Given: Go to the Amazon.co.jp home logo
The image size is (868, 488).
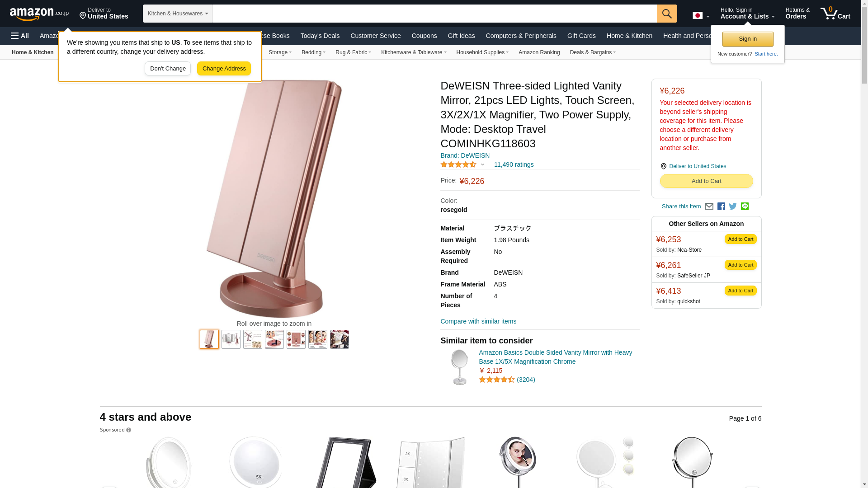Looking at the screenshot, I should point(39,14).
